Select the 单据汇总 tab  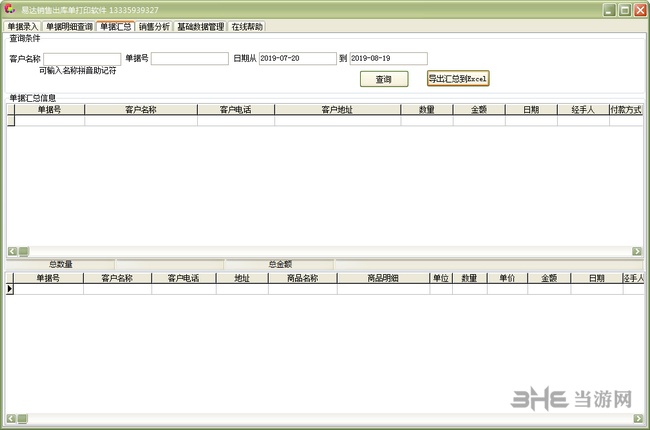pos(116,27)
